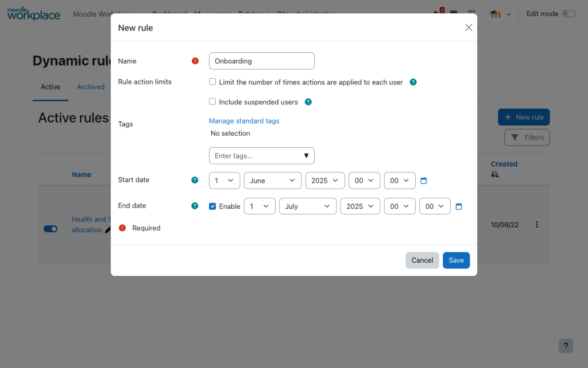This screenshot has height=368, width=588.
Task: Click the Start date help icon
Action: click(x=195, y=180)
